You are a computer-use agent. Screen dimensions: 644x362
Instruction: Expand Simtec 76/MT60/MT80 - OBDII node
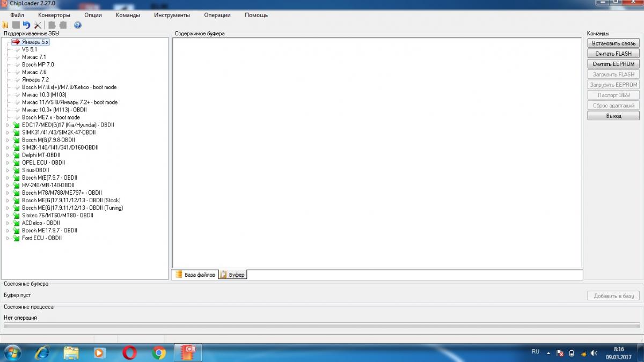[8, 215]
